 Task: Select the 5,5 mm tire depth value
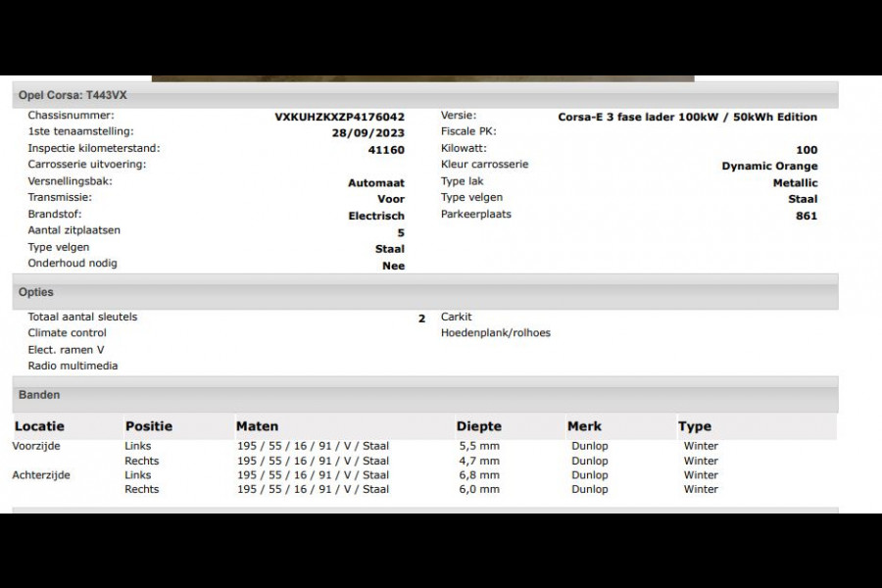(x=478, y=446)
